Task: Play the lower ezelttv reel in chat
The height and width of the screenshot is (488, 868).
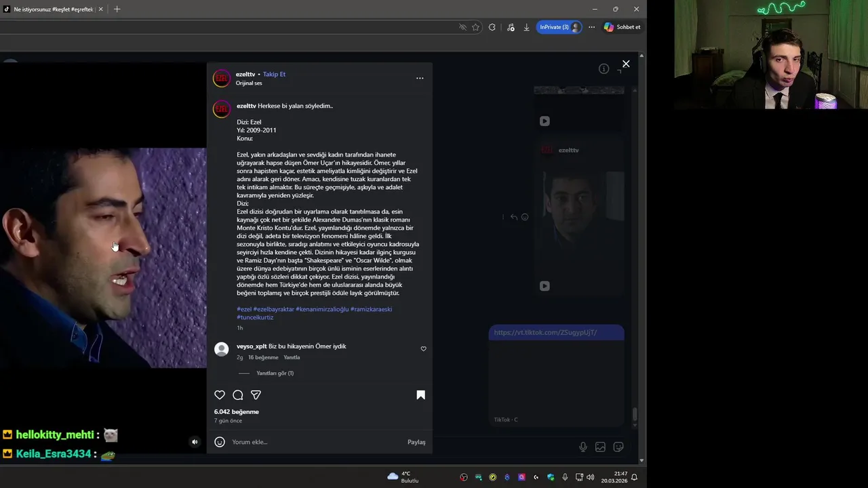Action: click(545, 286)
